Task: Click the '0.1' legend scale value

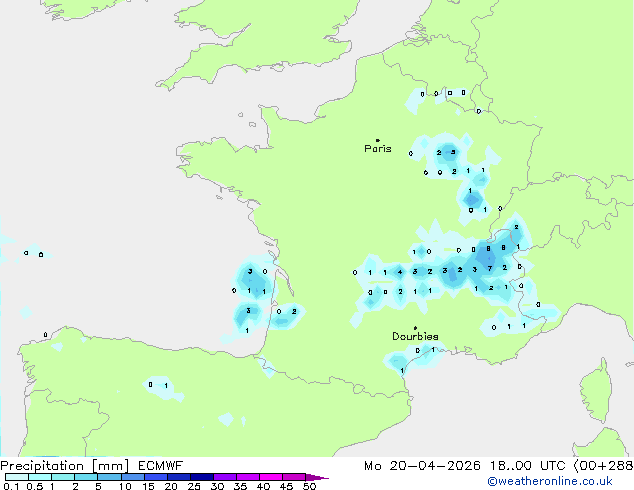Action: [11, 486]
